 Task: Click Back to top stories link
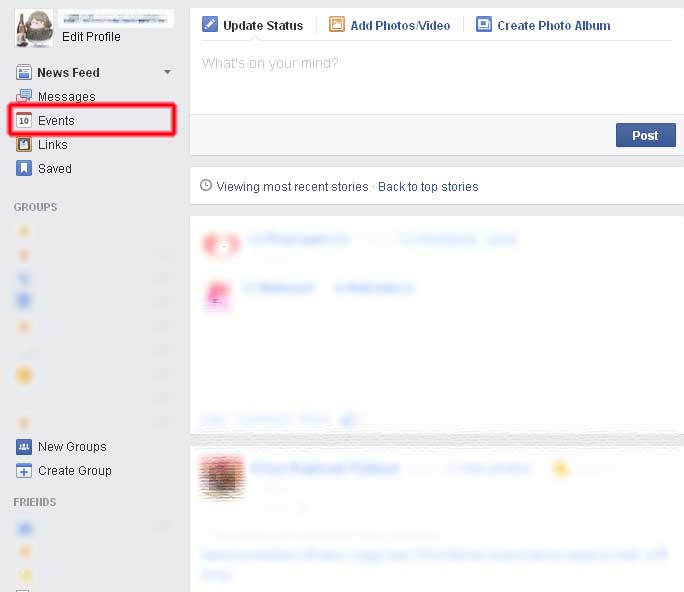click(x=428, y=187)
